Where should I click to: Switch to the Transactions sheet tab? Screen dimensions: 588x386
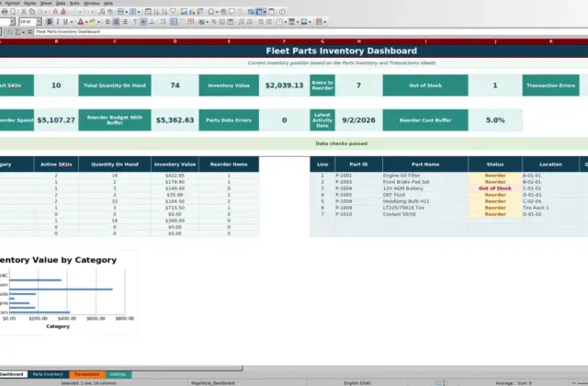coord(87,374)
